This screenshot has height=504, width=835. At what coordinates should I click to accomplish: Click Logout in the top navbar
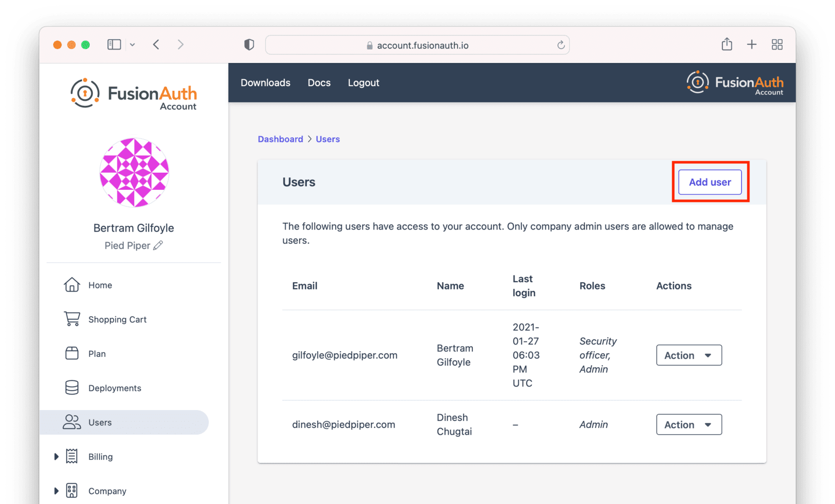(363, 82)
